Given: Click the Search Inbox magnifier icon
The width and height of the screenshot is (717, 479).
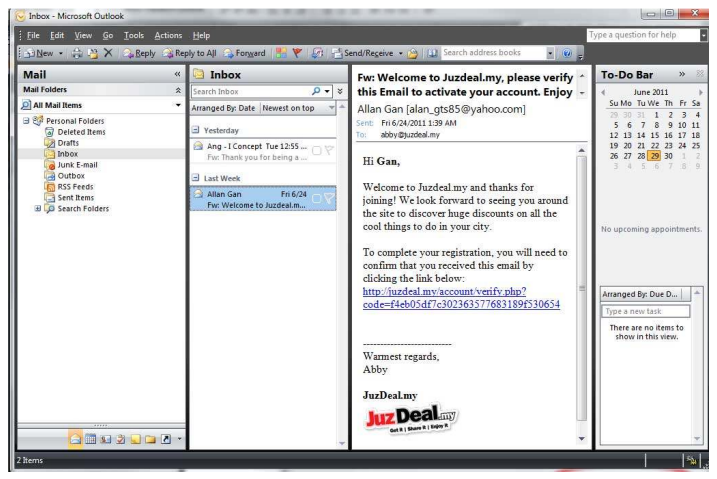Looking at the screenshot, I should tap(316, 91).
